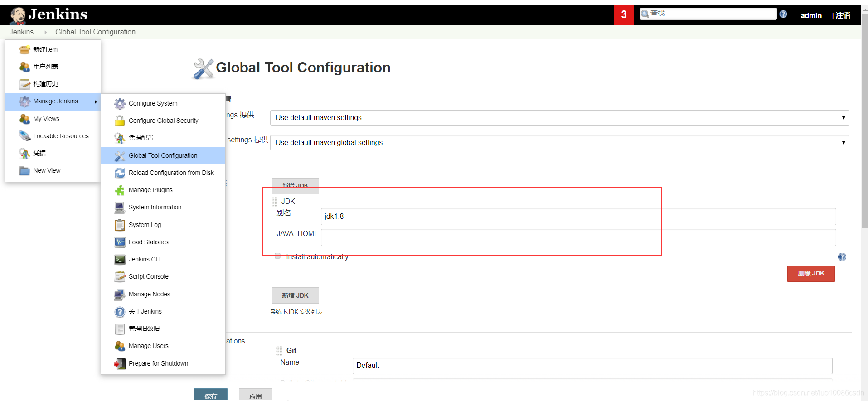Click the search box help icon

pyautogui.click(x=783, y=14)
